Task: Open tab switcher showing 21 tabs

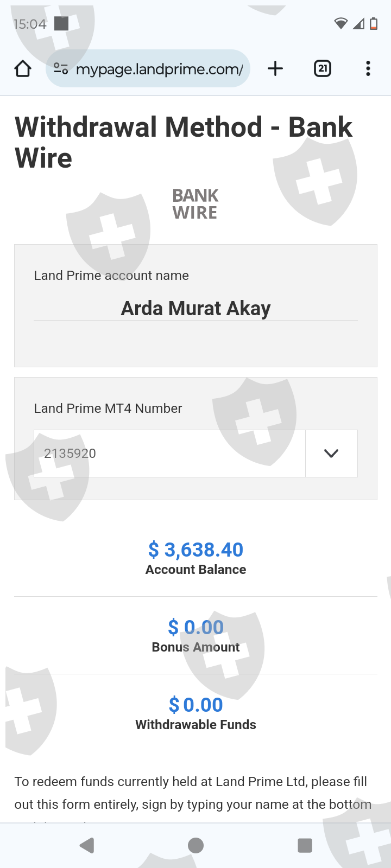Action: (x=323, y=68)
